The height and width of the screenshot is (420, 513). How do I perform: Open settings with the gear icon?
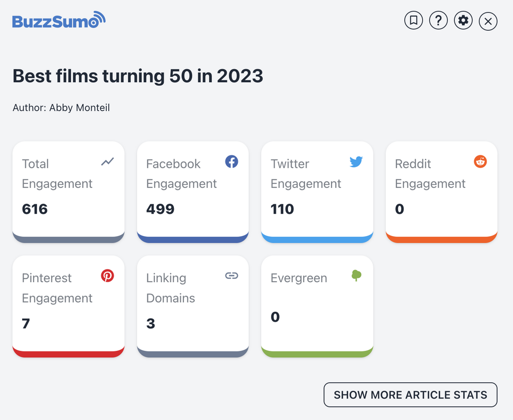tap(463, 21)
